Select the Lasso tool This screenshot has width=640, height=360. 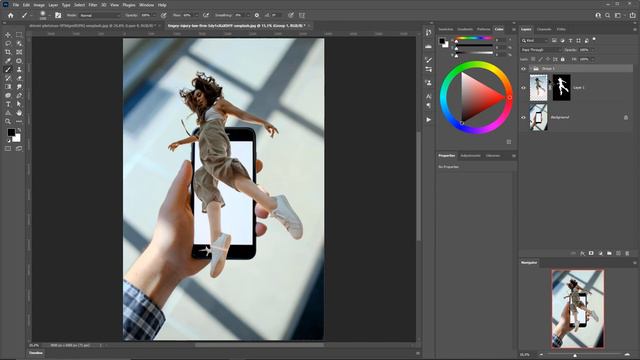(8, 43)
